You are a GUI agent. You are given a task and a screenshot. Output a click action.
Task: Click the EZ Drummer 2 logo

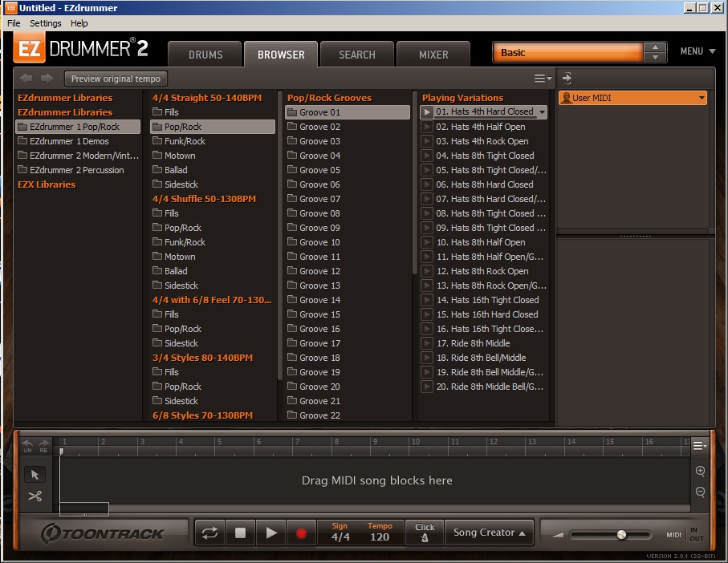(81, 48)
